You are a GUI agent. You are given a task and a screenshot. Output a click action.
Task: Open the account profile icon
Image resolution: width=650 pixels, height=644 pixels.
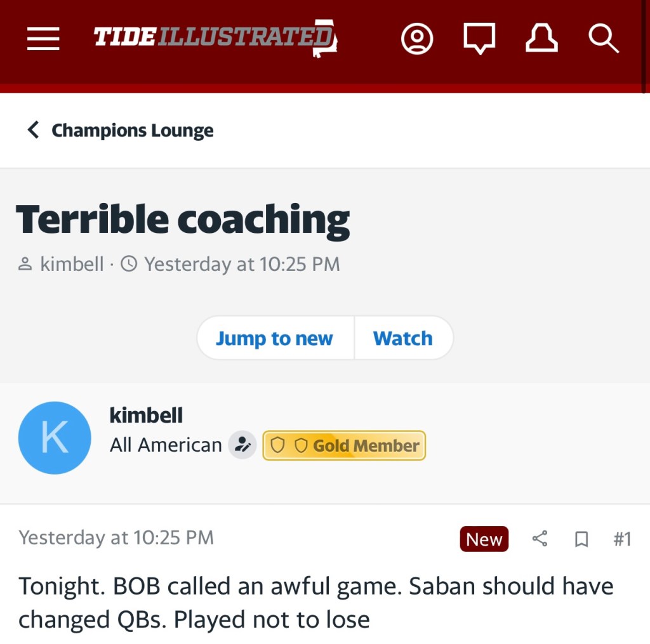(417, 39)
